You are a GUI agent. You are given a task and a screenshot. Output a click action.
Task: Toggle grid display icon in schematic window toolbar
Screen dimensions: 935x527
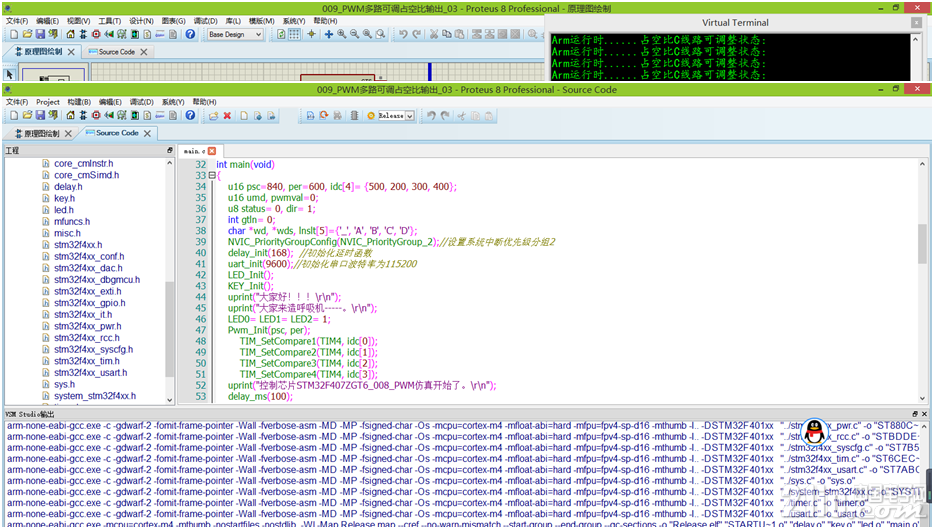click(295, 35)
